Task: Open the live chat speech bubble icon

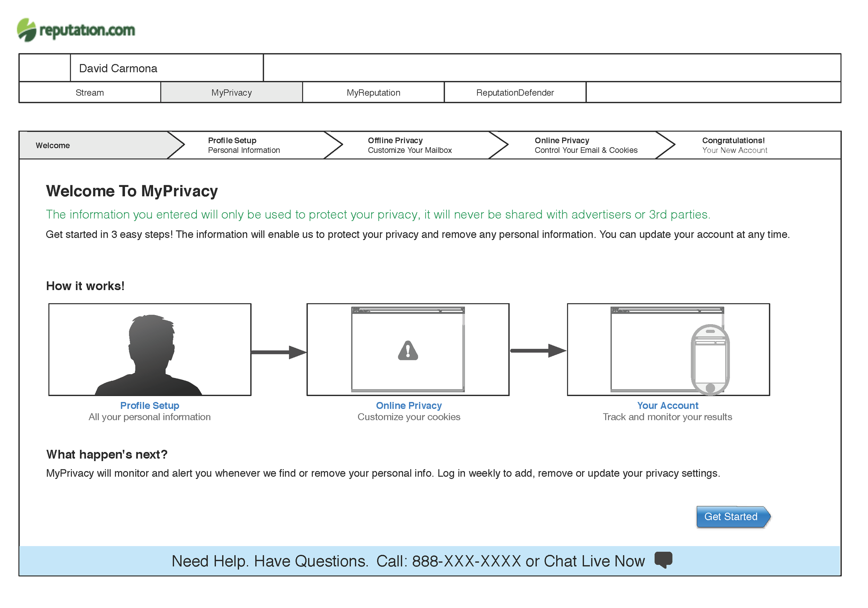Action: click(x=663, y=560)
